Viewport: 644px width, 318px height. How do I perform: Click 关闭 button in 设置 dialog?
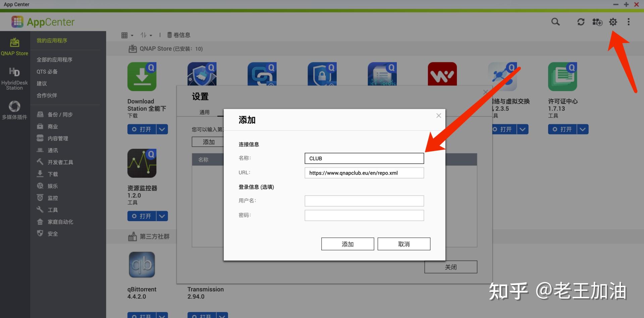[451, 267]
